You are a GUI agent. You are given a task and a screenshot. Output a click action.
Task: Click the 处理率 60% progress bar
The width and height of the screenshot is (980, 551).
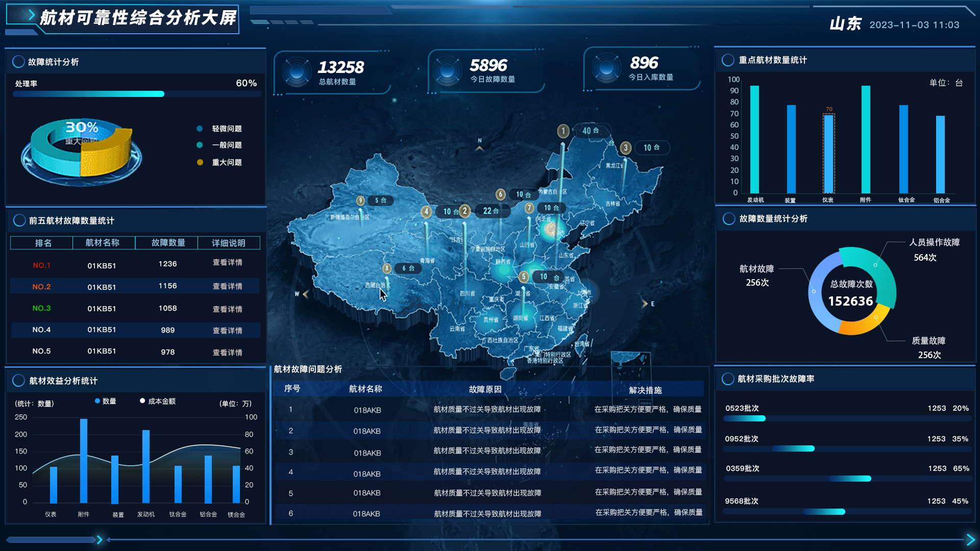[x=137, y=94]
